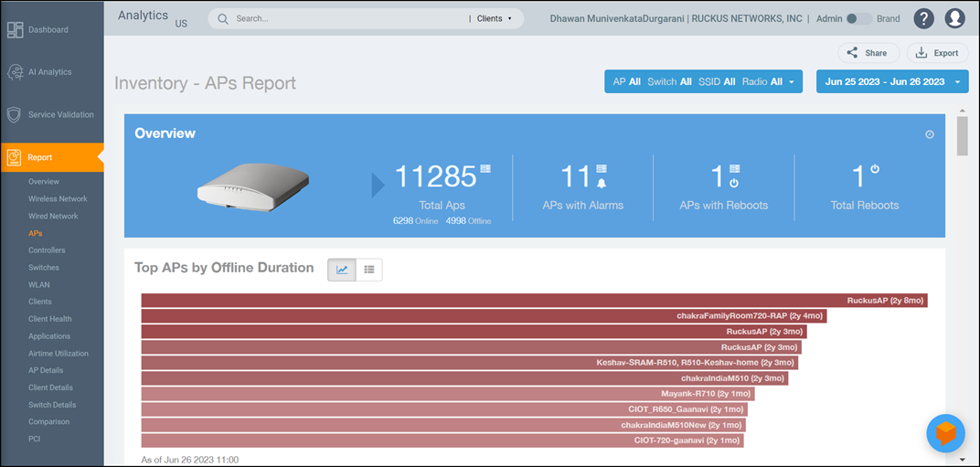
Task: Click the Top APs by Offline Duration heading
Action: (224, 268)
